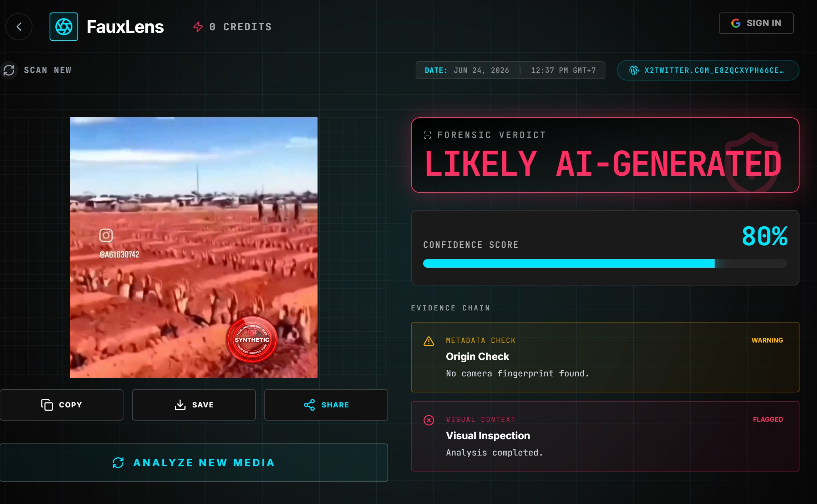Click the confidence score progress bar
Viewport: 817px width, 504px height.
(605, 263)
